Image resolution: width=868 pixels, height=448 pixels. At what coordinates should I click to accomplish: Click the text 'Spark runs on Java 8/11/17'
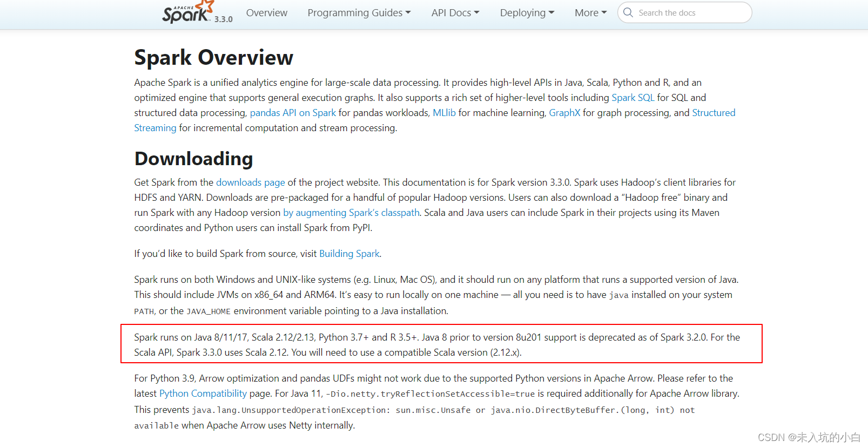(x=191, y=337)
